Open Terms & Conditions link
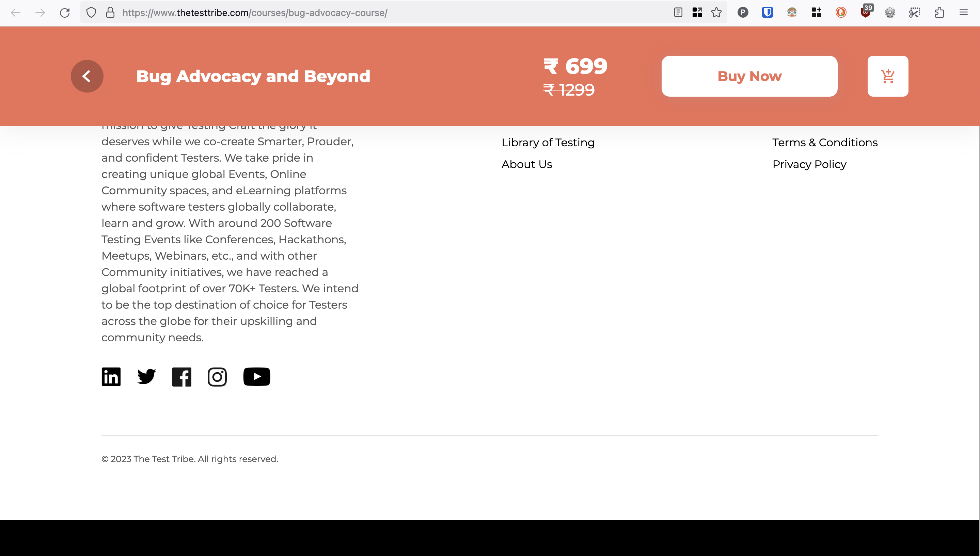 (825, 143)
